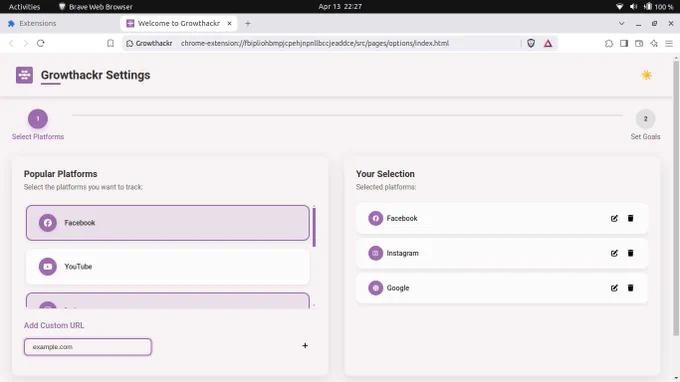
Task: Edit the Facebook selection entry
Action: click(614, 219)
